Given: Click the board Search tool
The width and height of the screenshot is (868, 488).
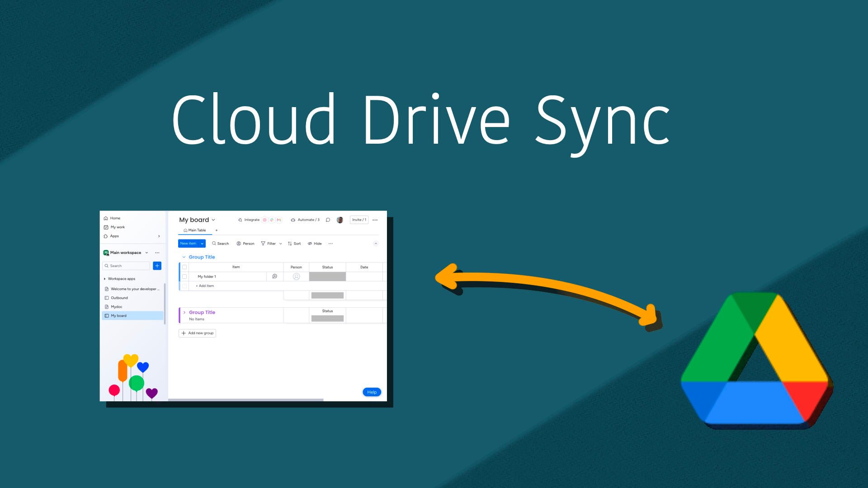Looking at the screenshot, I should click(221, 244).
